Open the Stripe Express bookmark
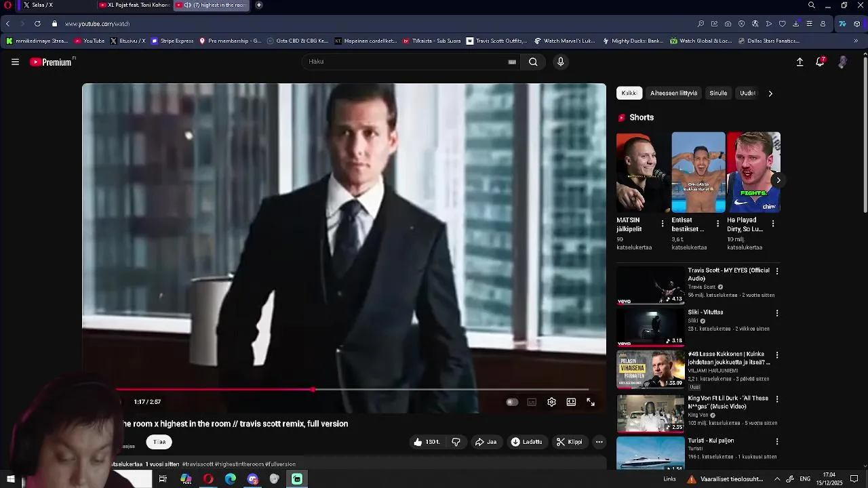The image size is (868, 488). click(172, 41)
